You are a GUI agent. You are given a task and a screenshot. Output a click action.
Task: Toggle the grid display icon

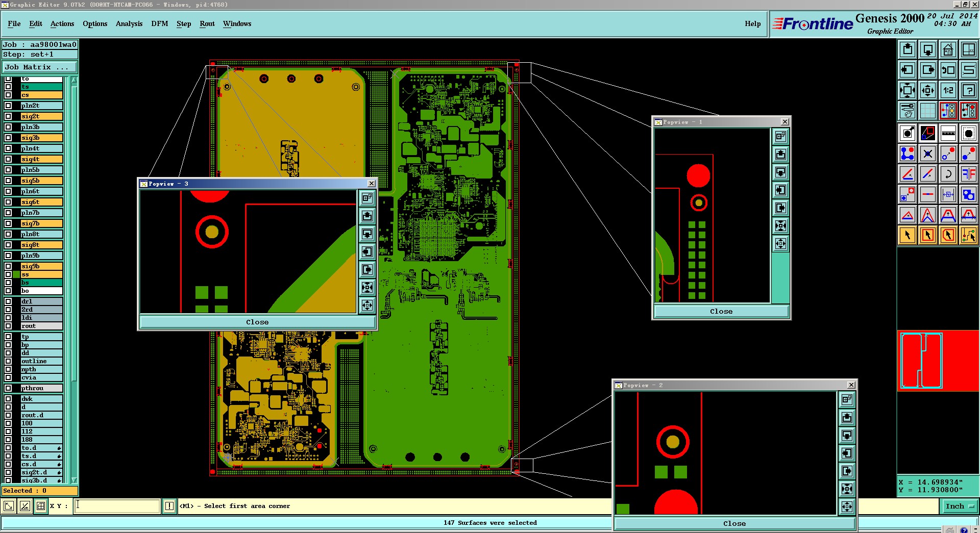928,111
